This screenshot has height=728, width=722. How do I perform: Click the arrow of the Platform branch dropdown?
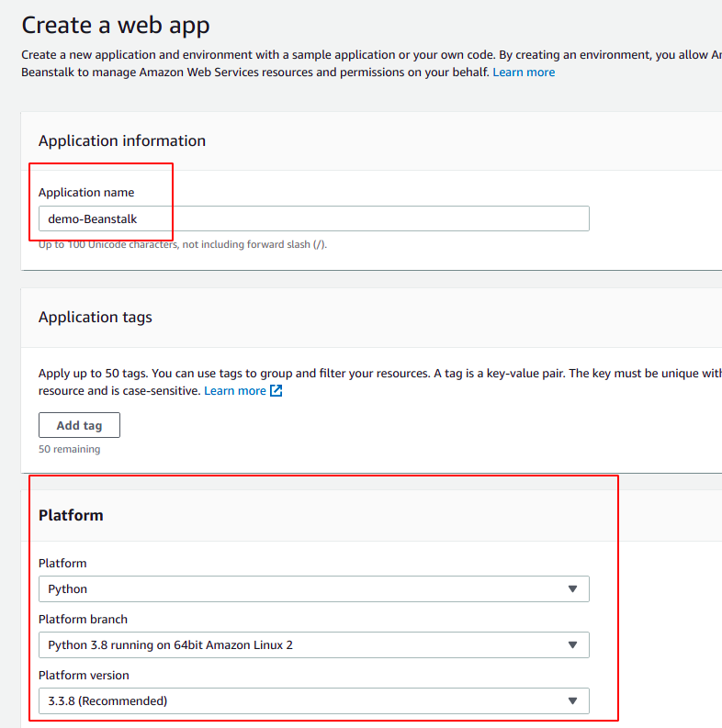tap(572, 644)
